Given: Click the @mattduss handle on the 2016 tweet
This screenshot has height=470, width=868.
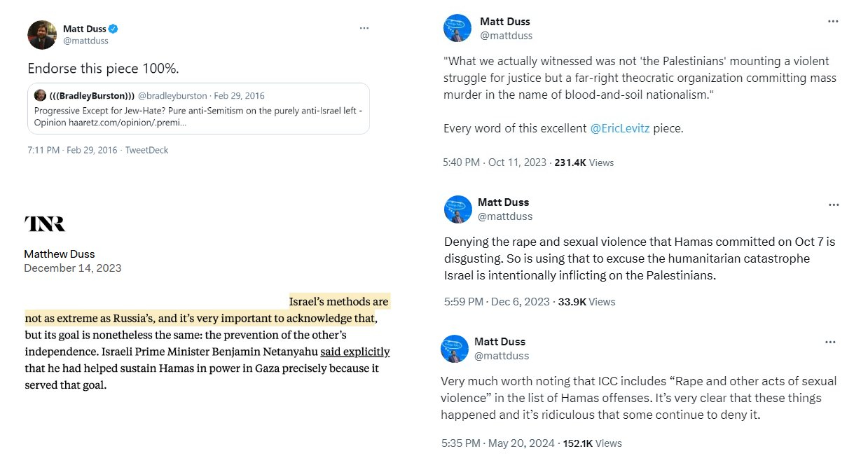Looking at the screenshot, I should 85,41.
